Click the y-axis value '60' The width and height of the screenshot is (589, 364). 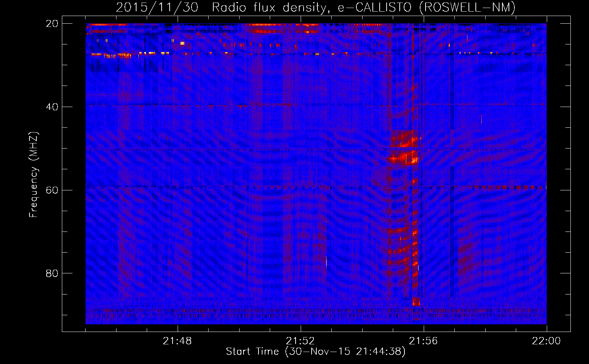52,190
